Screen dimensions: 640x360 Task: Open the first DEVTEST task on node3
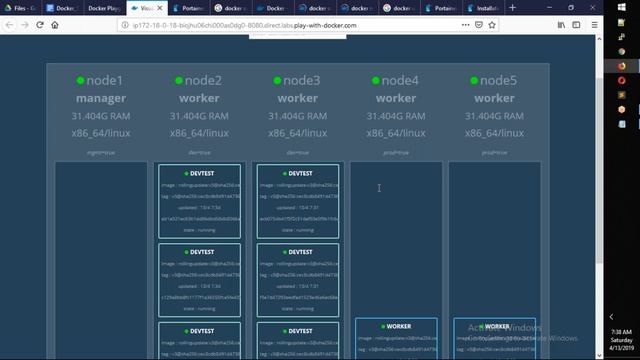click(298, 201)
